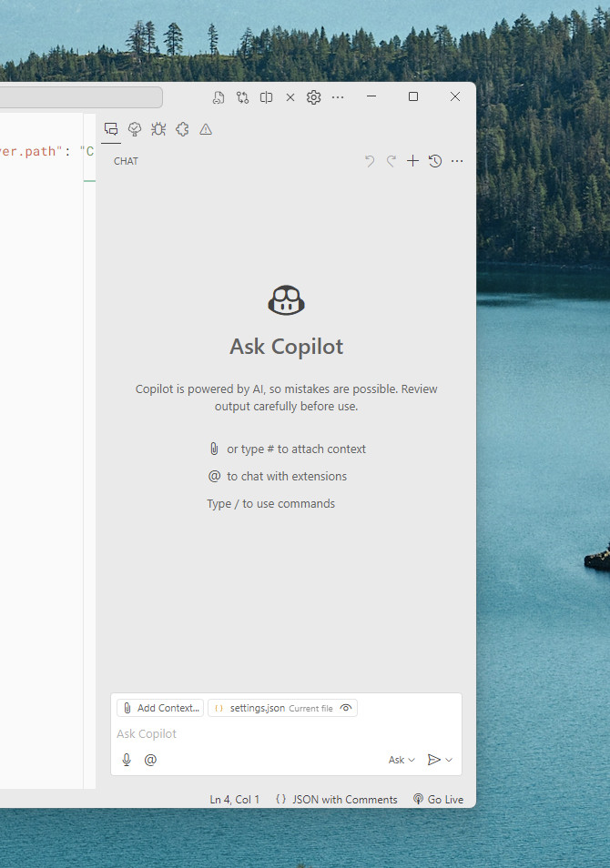The height and width of the screenshot is (868, 610).
Task: Click the title bar search box
Action: (x=81, y=97)
